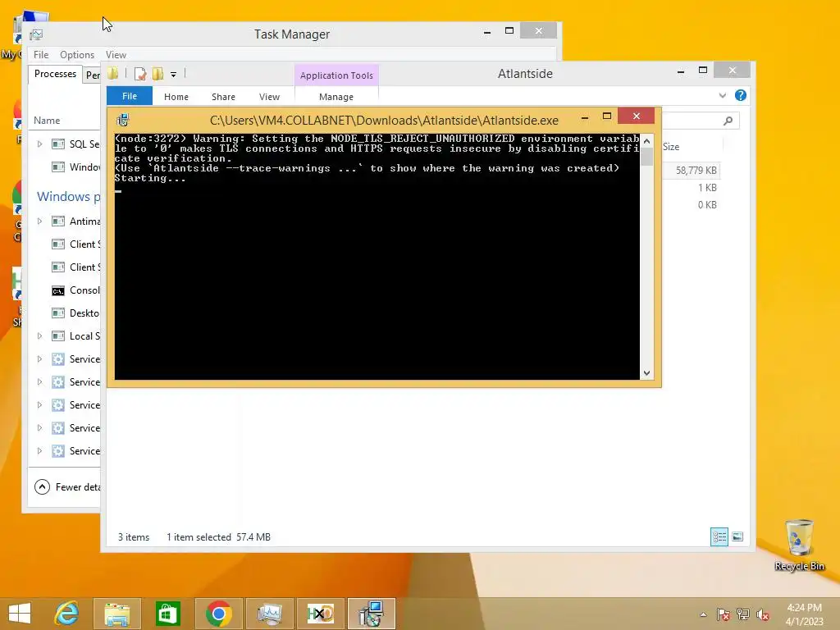
Task: Open Task Manager File menu
Action: pos(41,55)
